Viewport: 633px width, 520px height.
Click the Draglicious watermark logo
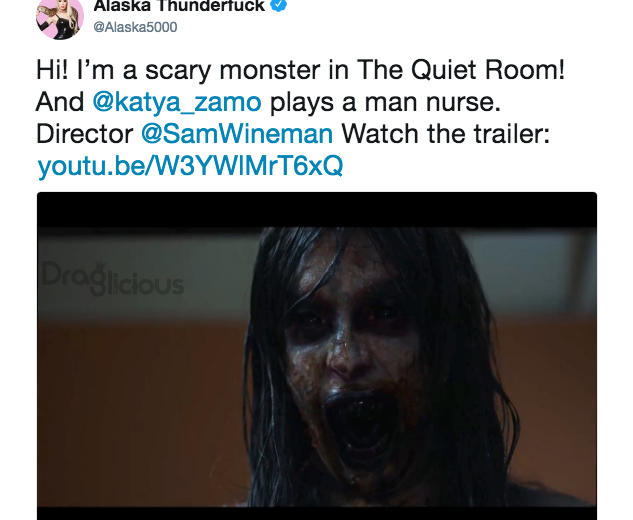coord(113,279)
